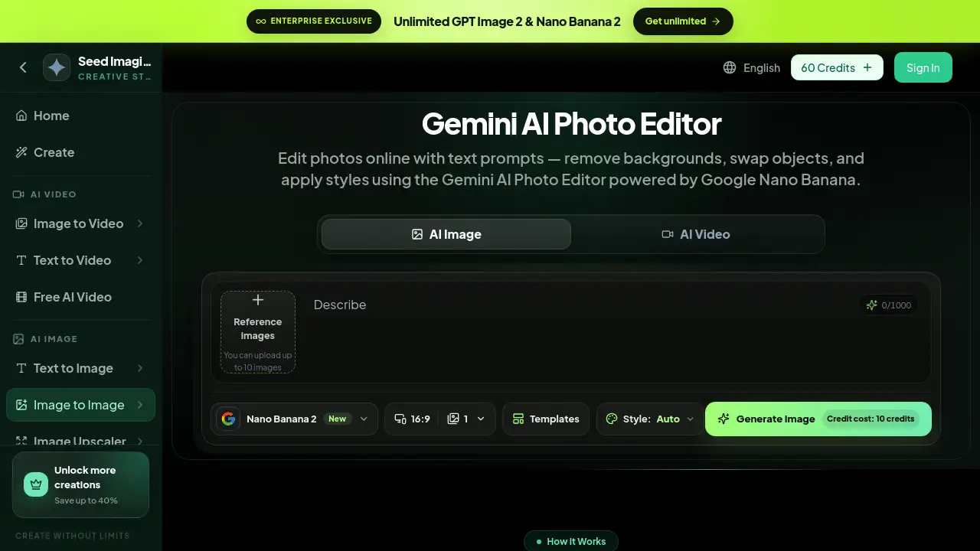Click the "Save up to 40%" text
This screenshot has width=980, height=551.
pos(86,500)
